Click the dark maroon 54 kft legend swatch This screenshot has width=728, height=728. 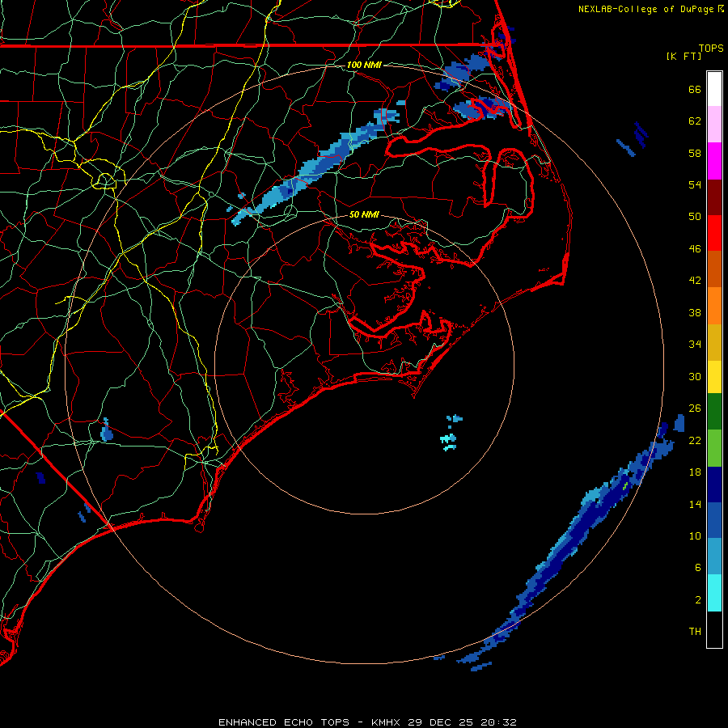coord(714,197)
